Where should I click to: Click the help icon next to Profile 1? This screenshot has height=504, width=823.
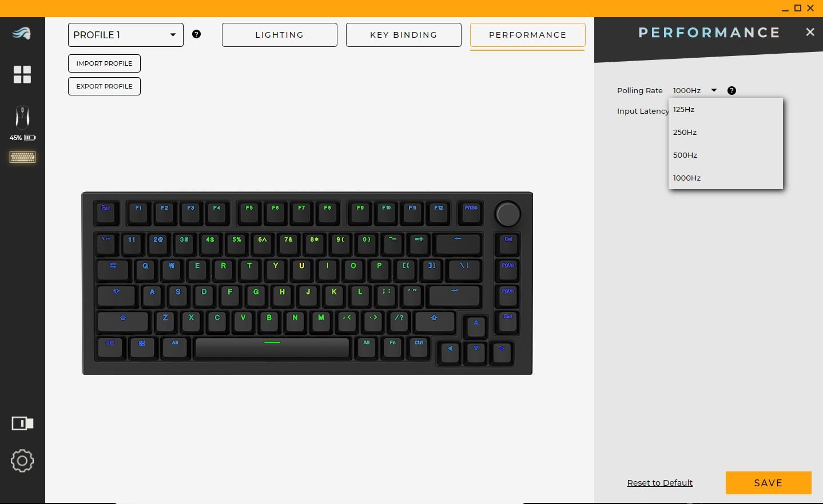[x=196, y=34]
